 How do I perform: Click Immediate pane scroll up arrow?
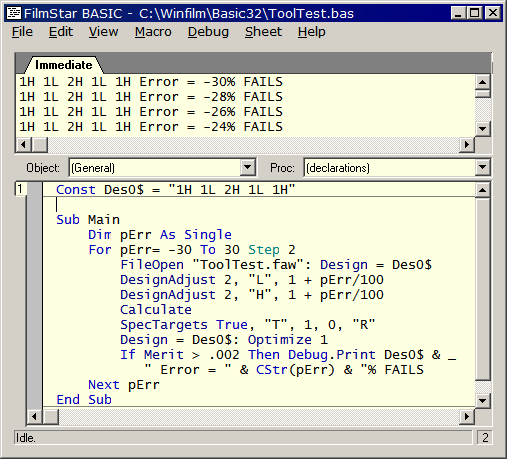(482, 82)
